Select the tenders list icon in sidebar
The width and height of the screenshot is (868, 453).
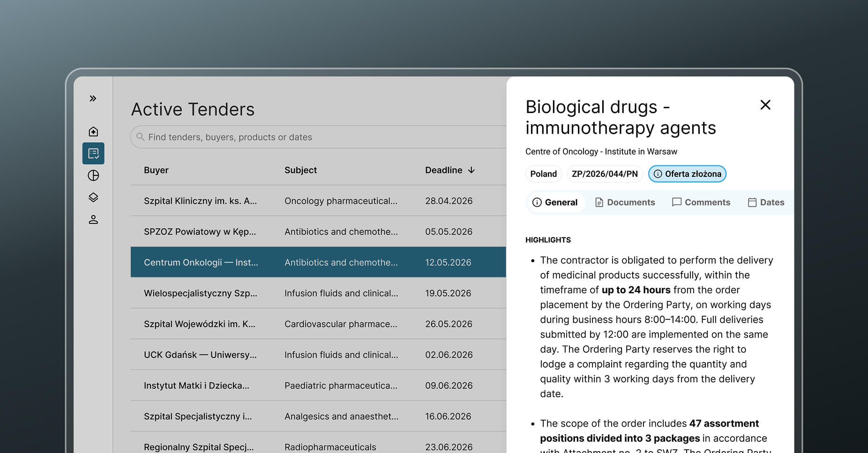93,153
